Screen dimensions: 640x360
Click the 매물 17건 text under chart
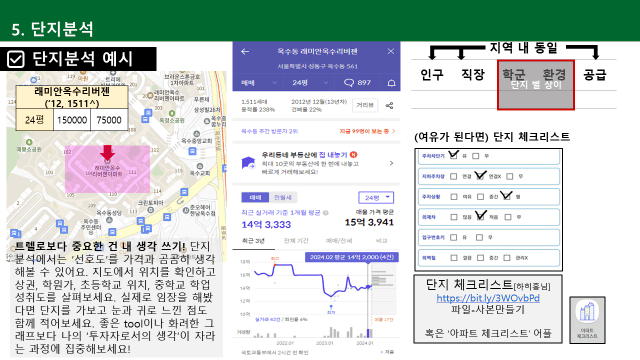point(384,319)
